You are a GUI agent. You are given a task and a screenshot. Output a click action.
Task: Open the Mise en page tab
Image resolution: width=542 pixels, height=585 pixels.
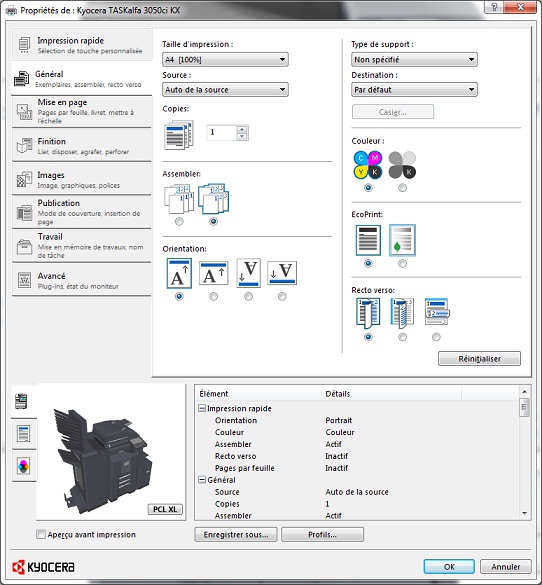point(81,112)
